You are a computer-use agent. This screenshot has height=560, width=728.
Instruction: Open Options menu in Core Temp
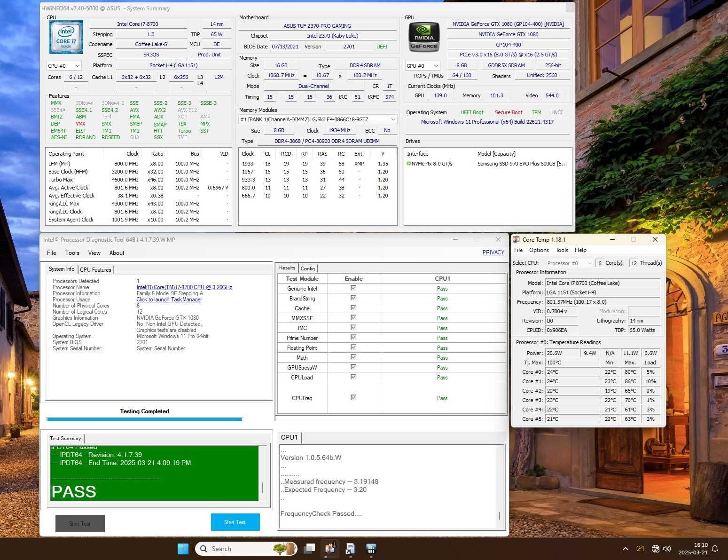[x=539, y=250]
